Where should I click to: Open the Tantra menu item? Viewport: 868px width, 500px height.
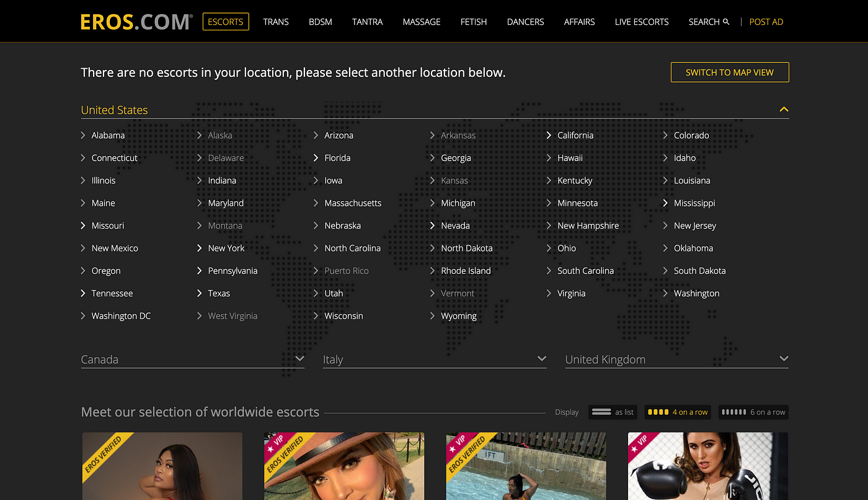click(368, 22)
